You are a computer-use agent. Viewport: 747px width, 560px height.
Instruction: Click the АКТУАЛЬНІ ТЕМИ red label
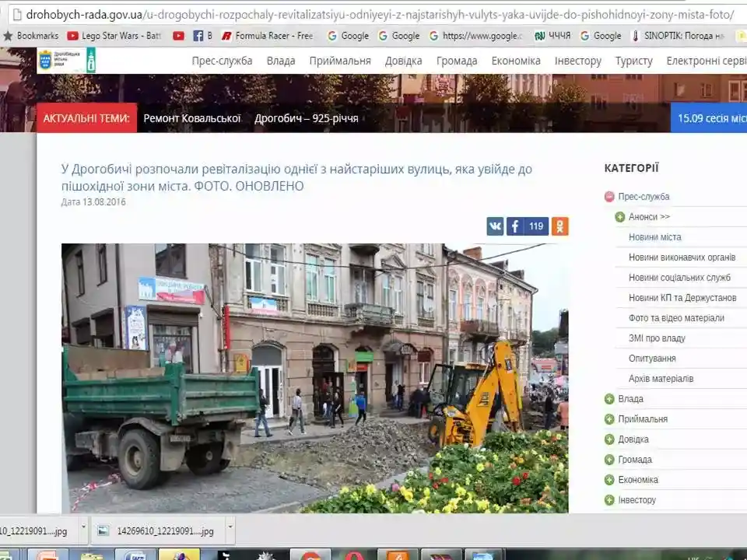click(86, 118)
